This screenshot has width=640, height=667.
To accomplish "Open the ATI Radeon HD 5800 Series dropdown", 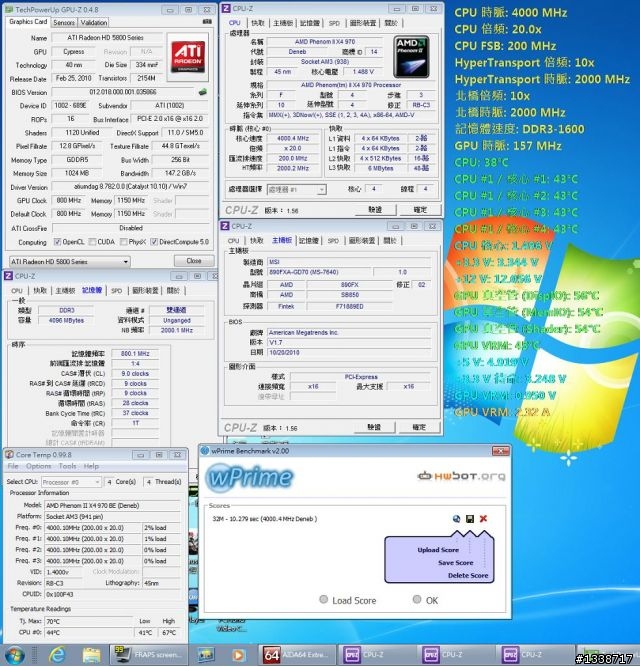I will (x=70, y=262).
